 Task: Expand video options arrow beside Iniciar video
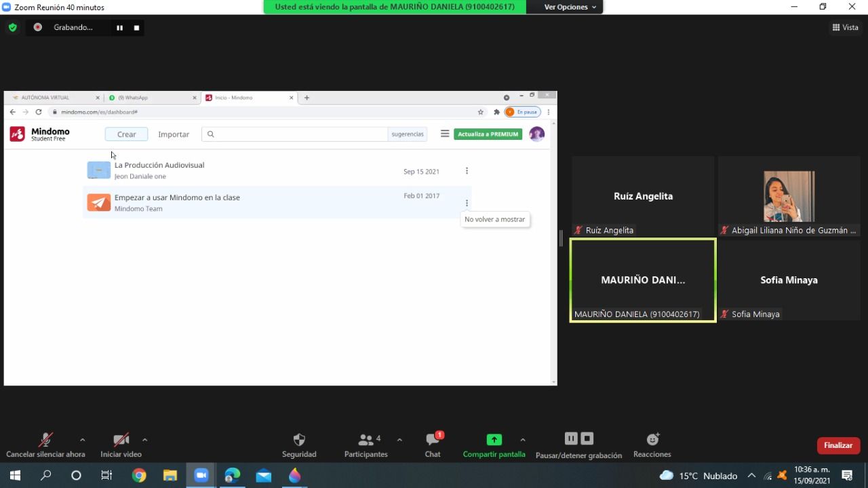coord(145,440)
